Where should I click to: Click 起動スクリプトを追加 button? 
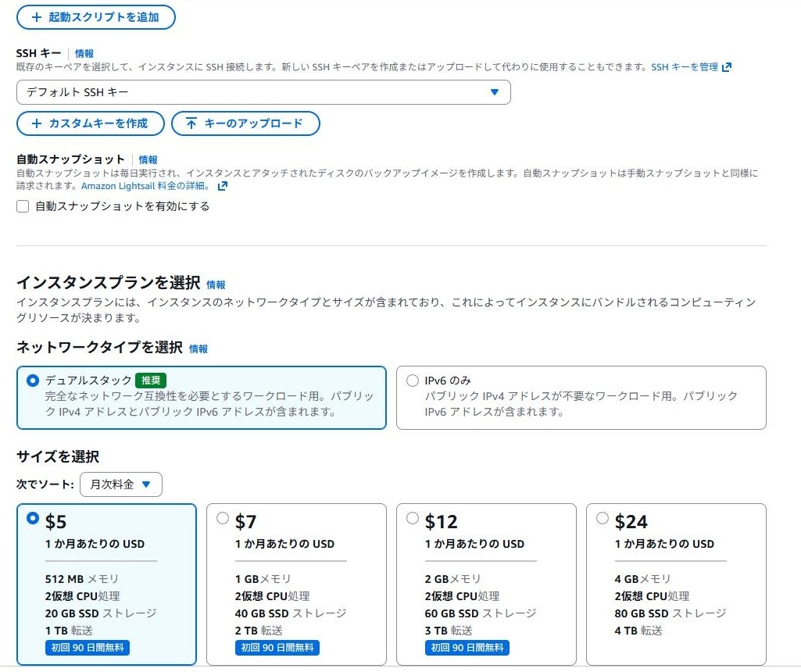coord(95,17)
